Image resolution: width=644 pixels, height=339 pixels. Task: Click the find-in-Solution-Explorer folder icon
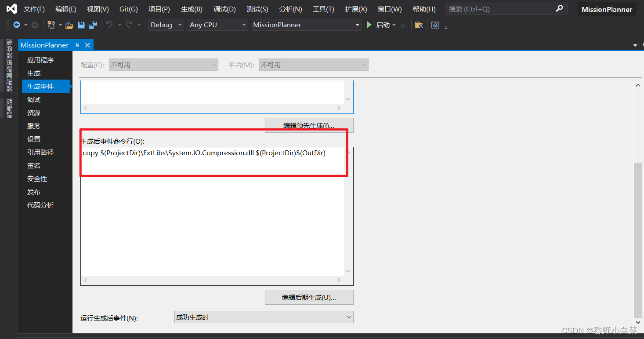[x=419, y=25]
